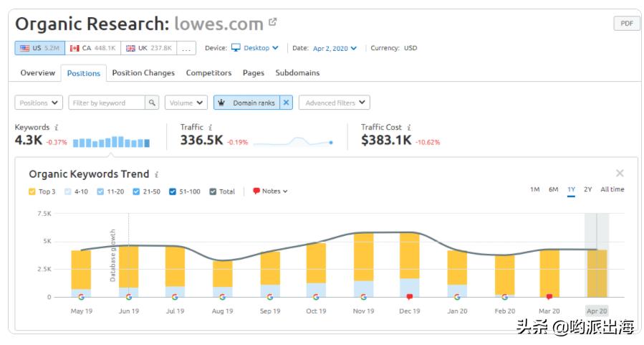Image resolution: width=644 pixels, height=345 pixels.
Task: Open the red note marker on Dec 19
Action: coord(410,296)
